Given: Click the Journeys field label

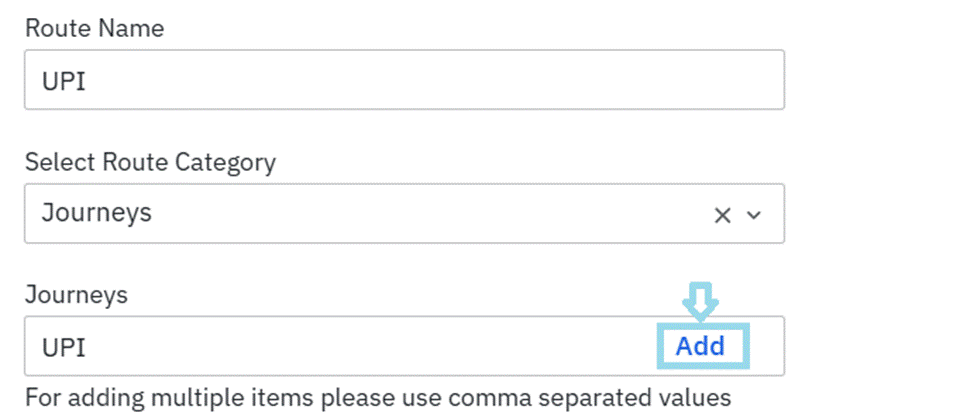Looking at the screenshot, I should tap(76, 294).
